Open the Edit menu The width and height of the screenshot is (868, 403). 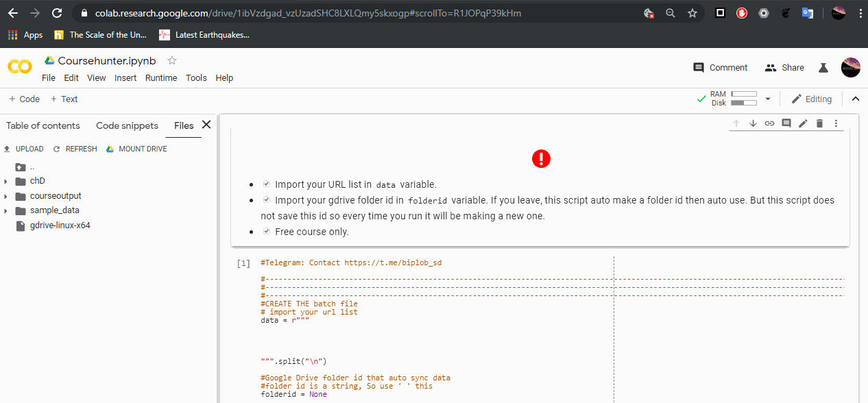[71, 78]
